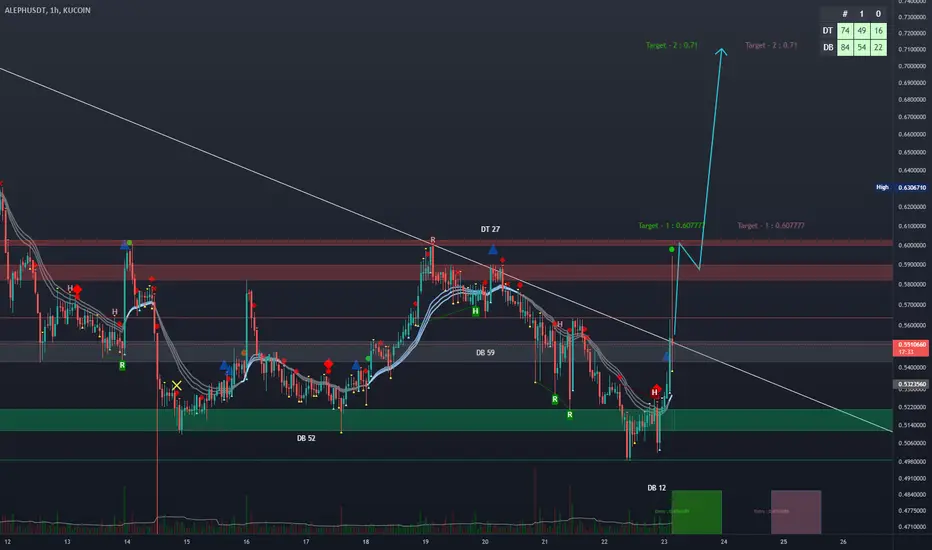
Task: Click date 18 on the time axis
Action: (366, 542)
